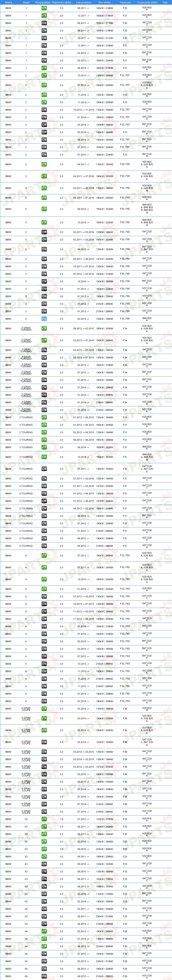Click PB icon in BMW 3 09.2014 185kW row
Viewport: 172px width, 980px height.
[44, 209]
